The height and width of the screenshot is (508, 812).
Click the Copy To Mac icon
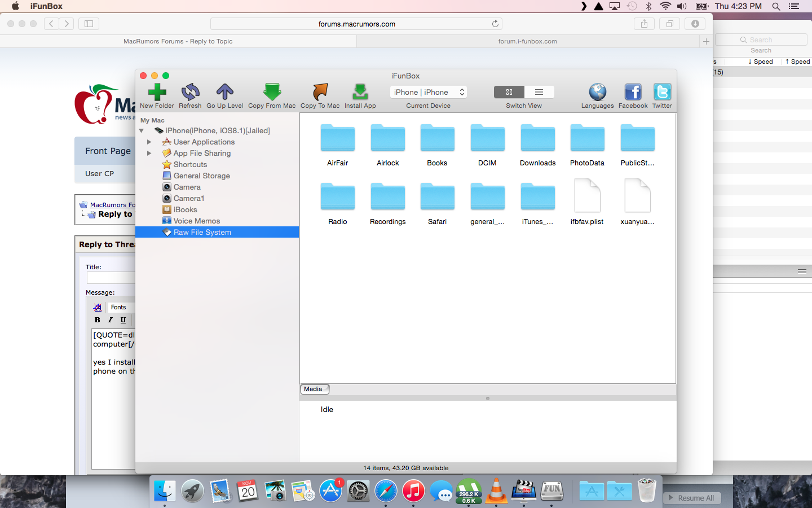coord(320,92)
